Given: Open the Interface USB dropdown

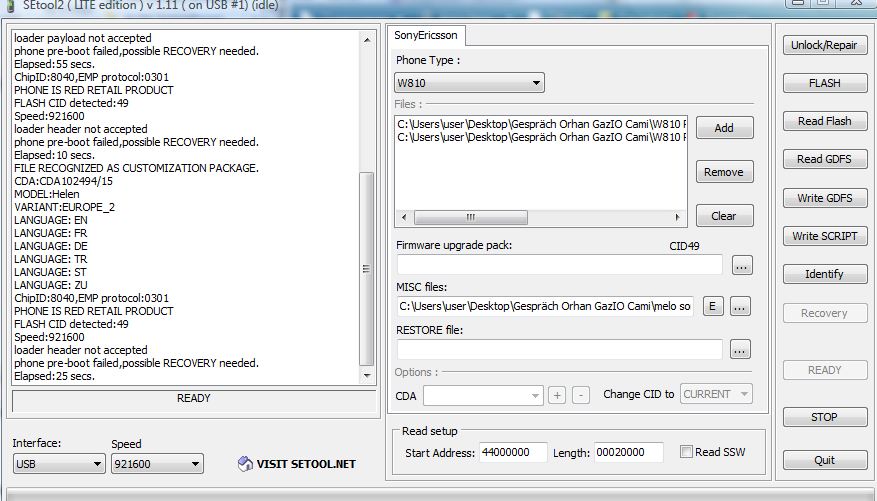Looking at the screenshot, I should (x=59, y=464).
